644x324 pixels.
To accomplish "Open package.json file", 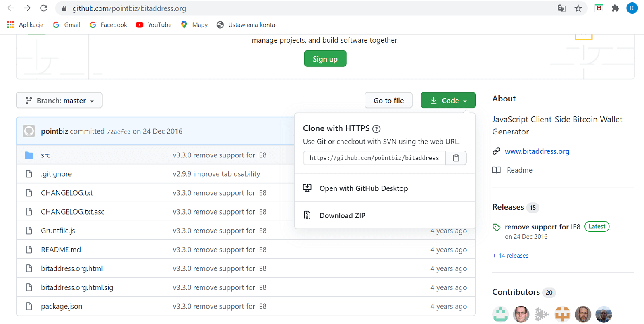I will tap(62, 306).
